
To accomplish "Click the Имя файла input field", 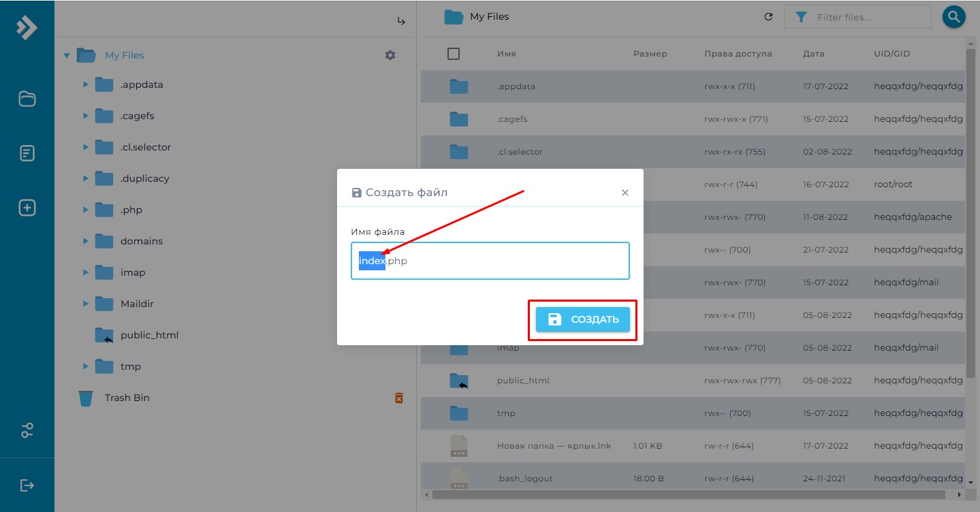I will [x=490, y=261].
